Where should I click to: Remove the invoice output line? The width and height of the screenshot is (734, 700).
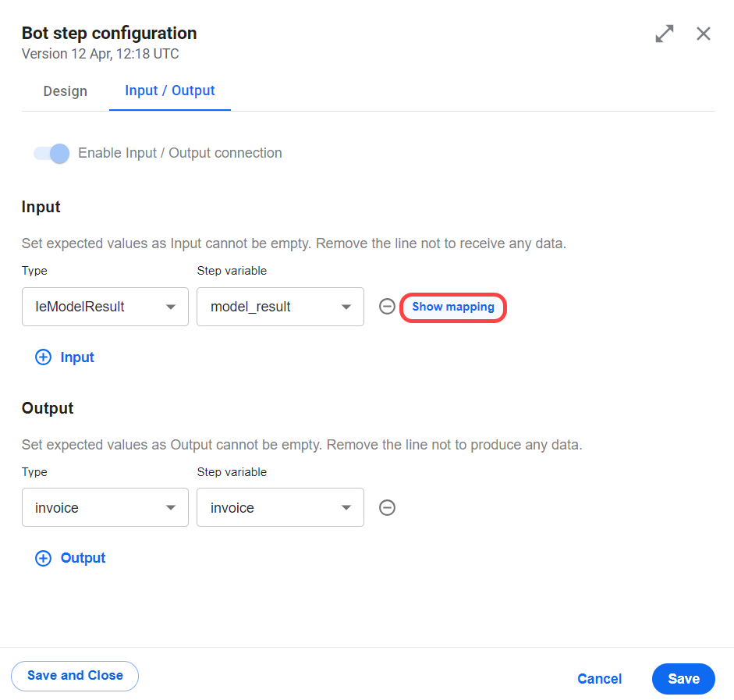tap(387, 507)
